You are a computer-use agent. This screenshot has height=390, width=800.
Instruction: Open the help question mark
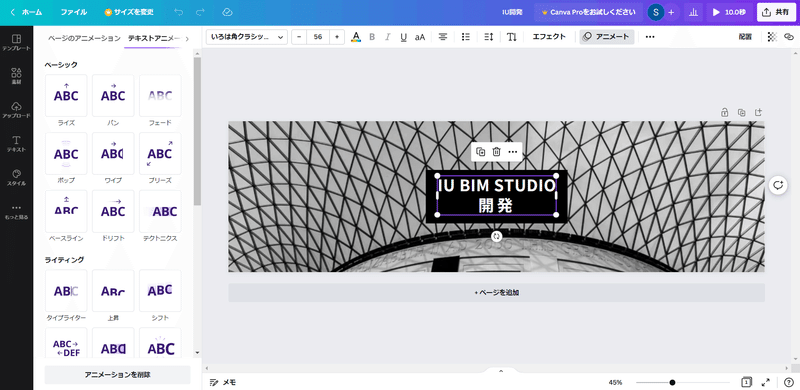[789, 382]
